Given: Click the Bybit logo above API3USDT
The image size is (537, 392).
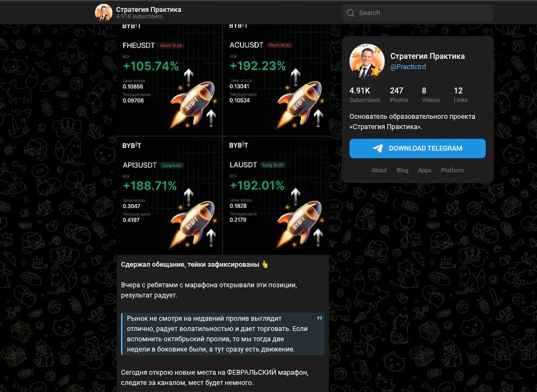Looking at the screenshot, I should 132,145.
